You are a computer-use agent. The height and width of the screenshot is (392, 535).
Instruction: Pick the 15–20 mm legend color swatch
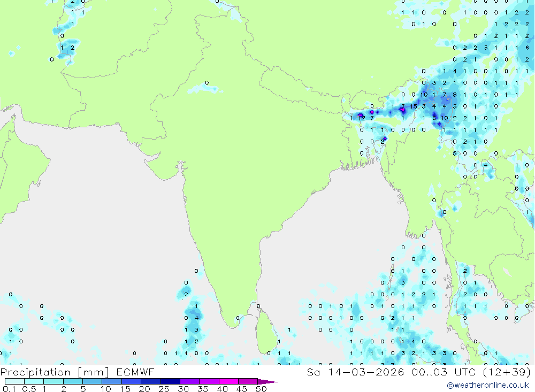pos(132,381)
